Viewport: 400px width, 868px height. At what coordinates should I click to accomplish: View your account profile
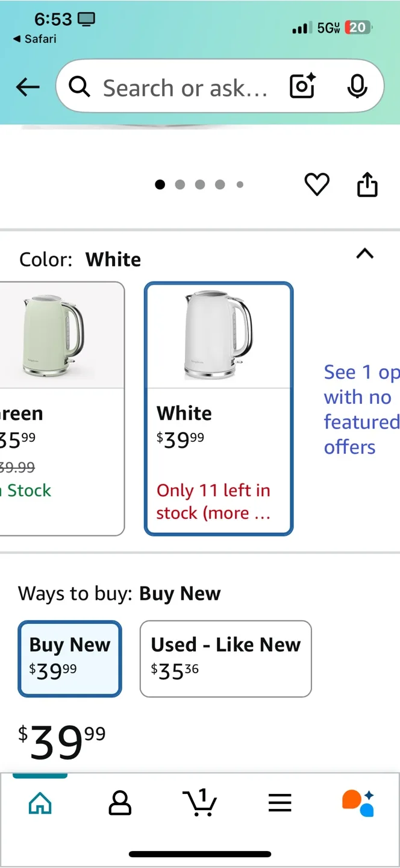coord(120,802)
